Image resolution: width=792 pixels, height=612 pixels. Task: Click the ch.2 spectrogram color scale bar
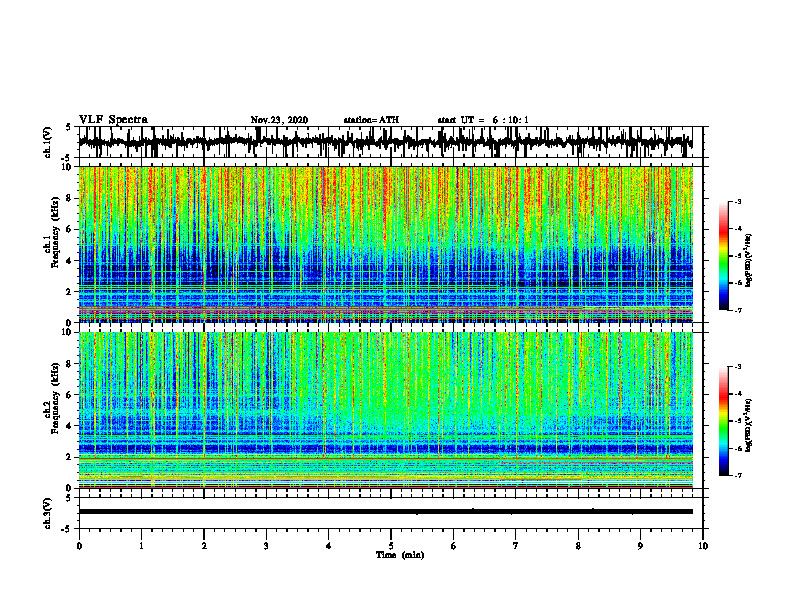[x=724, y=421]
